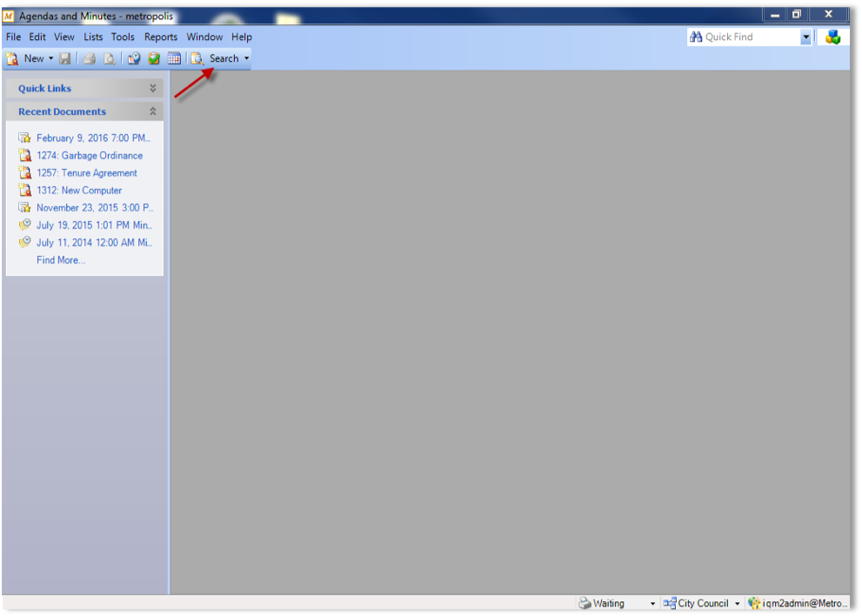Open the calendar toolbar icon
This screenshot has height=616, width=862.
pos(174,58)
